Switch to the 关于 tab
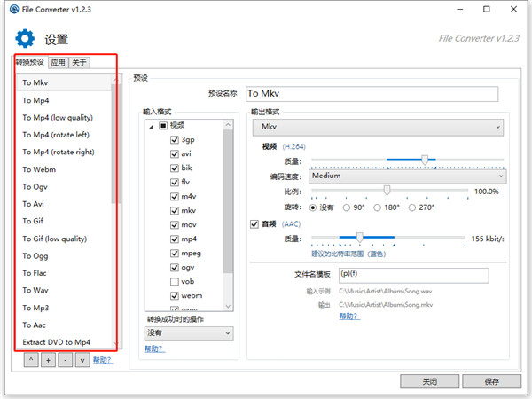The width and height of the screenshot is (532, 399). [x=80, y=62]
